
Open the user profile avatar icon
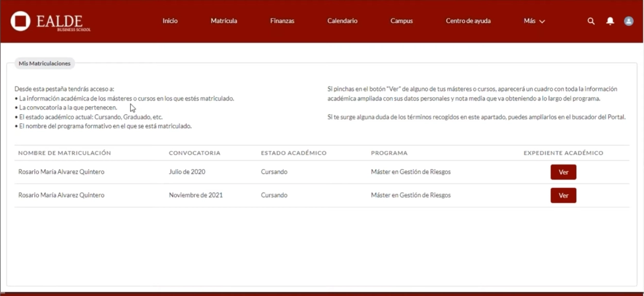tap(629, 21)
